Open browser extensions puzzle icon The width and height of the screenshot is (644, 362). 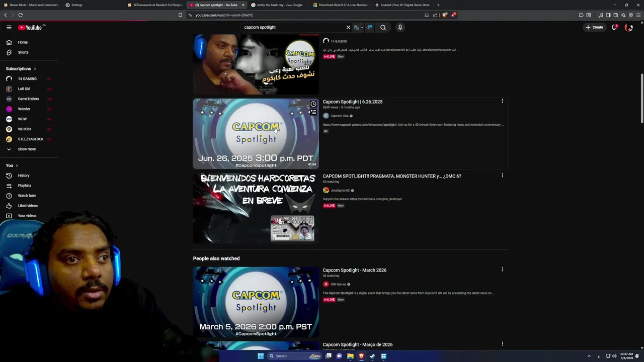581,15
